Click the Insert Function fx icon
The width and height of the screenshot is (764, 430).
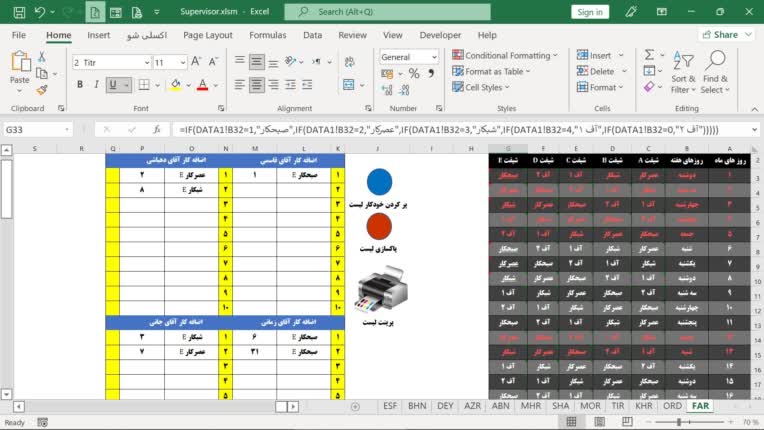click(157, 130)
